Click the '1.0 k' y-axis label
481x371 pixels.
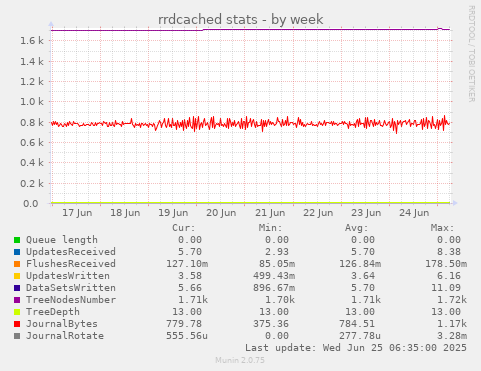tap(32, 102)
